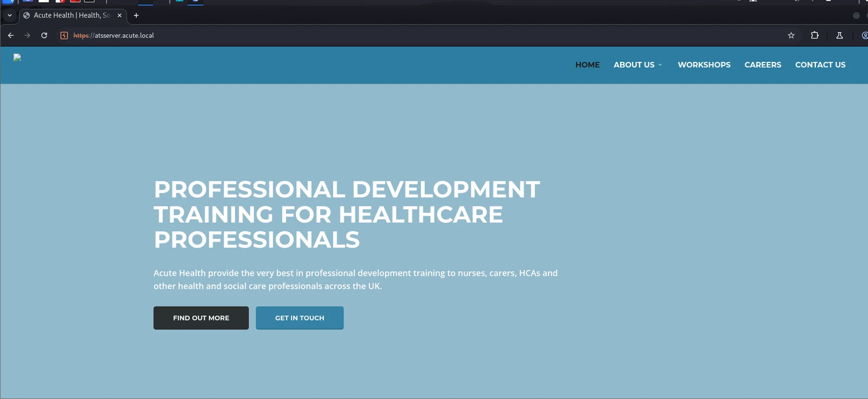Select the Acute Health browser tab
The width and height of the screenshot is (868, 399).
[73, 15]
